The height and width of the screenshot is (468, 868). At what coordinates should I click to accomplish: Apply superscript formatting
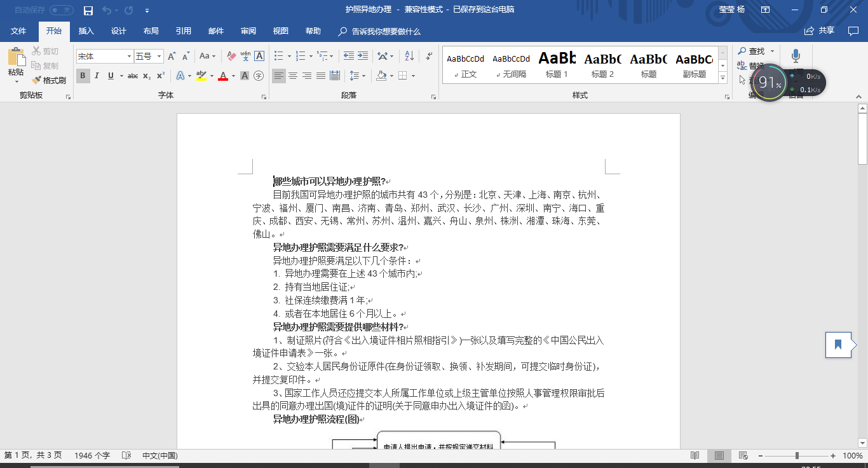pyautogui.click(x=161, y=76)
